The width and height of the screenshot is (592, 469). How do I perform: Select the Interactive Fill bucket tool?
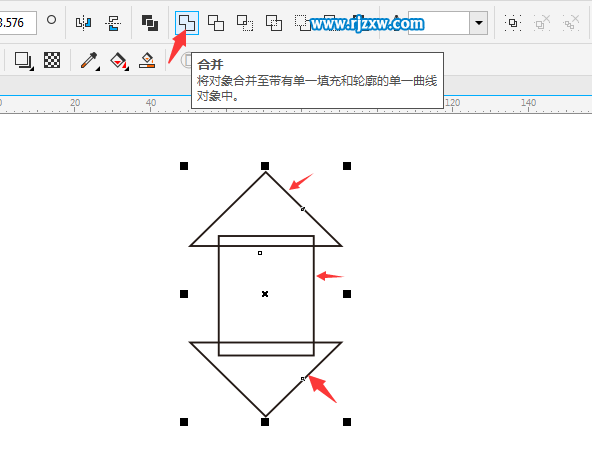119,60
